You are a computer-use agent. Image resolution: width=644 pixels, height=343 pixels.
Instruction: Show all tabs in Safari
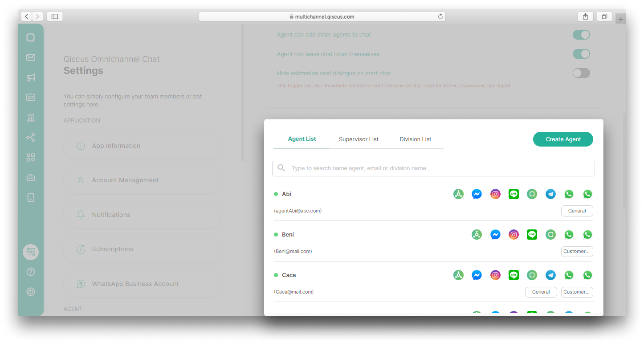(x=604, y=16)
